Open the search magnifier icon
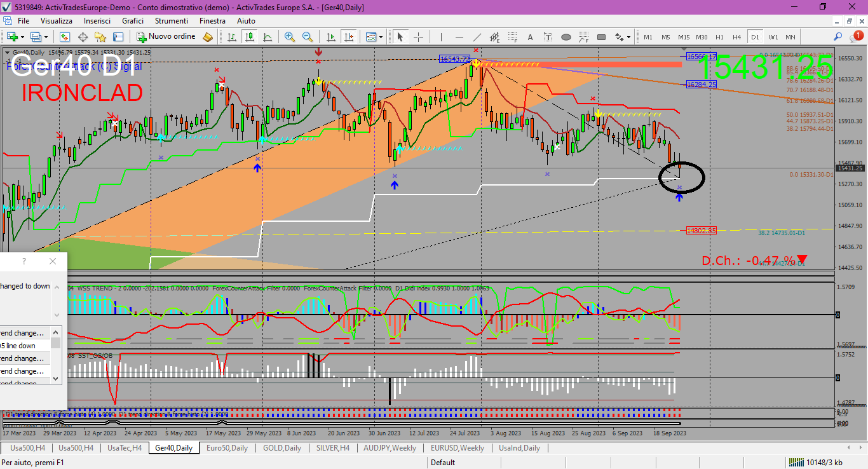 [x=838, y=37]
